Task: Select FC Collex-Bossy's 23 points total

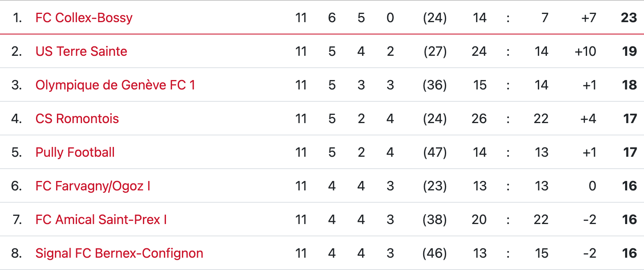Action: click(629, 18)
